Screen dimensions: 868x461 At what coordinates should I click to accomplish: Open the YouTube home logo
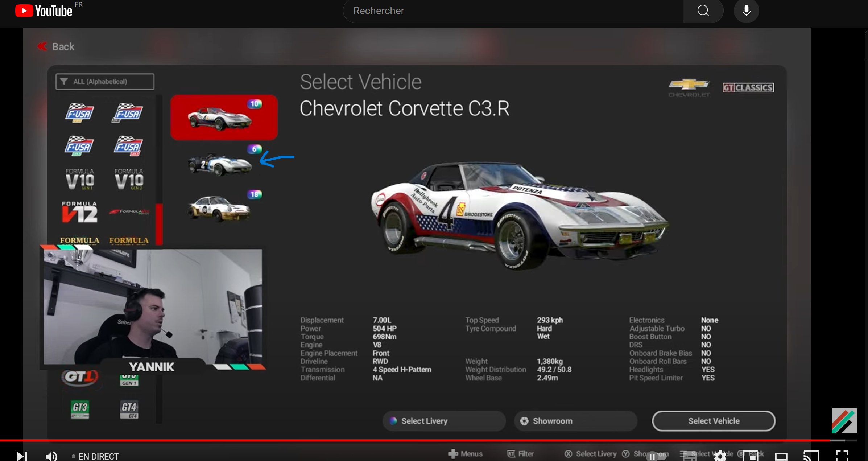point(44,11)
